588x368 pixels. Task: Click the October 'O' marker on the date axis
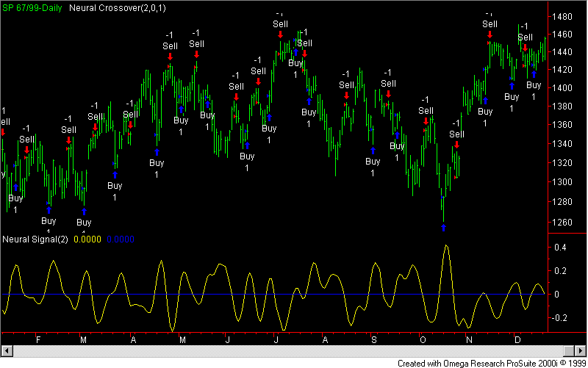pos(423,340)
